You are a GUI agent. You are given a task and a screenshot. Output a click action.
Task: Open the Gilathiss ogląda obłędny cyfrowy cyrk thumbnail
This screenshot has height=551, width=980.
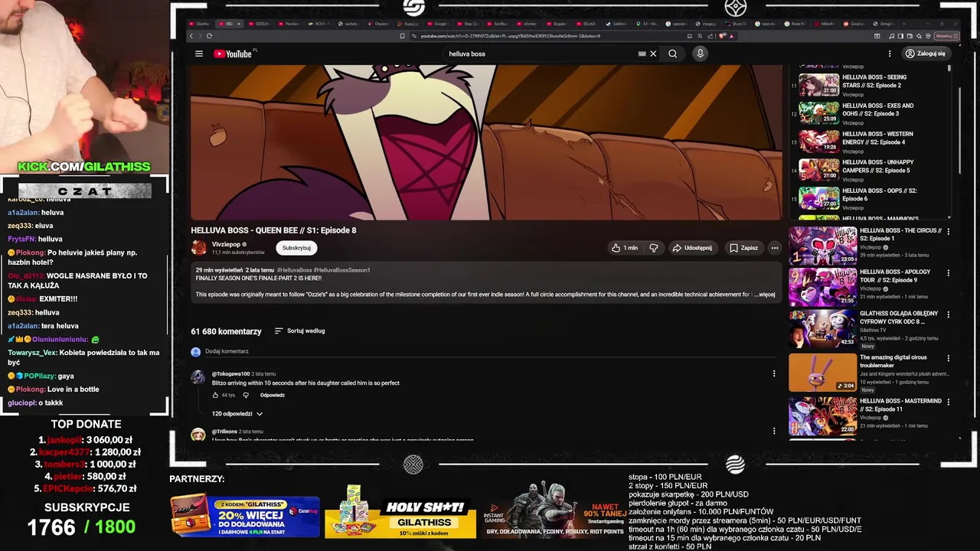[823, 329]
